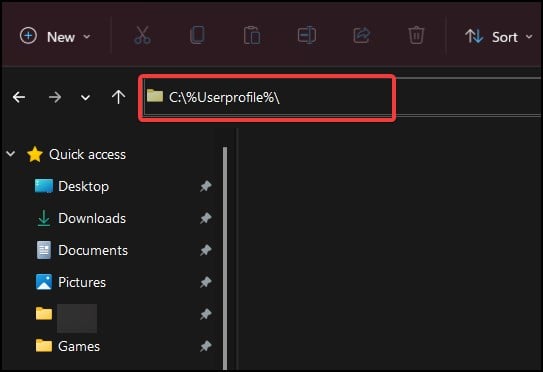
Task: Unpin Desktop using its pin icon
Action: [x=206, y=186]
